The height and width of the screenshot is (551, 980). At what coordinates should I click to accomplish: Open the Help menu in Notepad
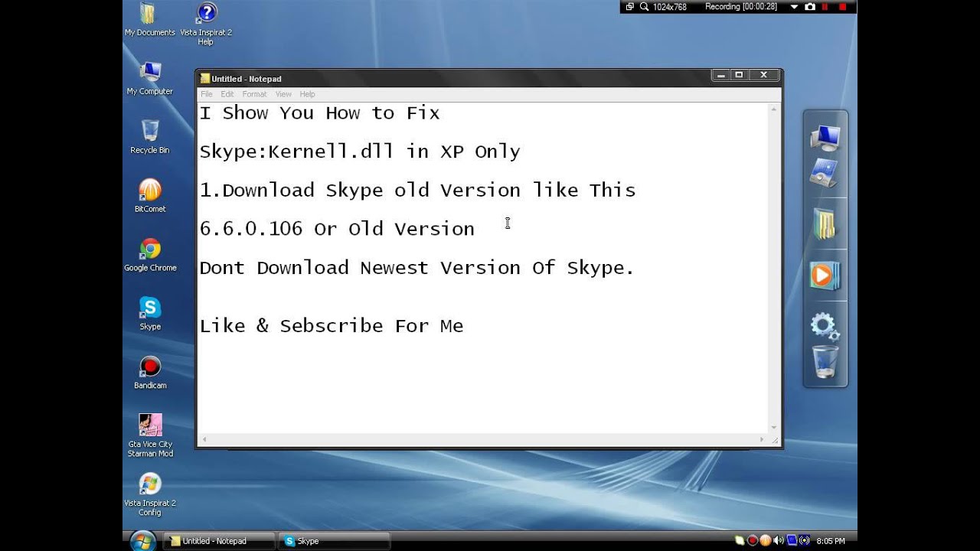click(307, 94)
